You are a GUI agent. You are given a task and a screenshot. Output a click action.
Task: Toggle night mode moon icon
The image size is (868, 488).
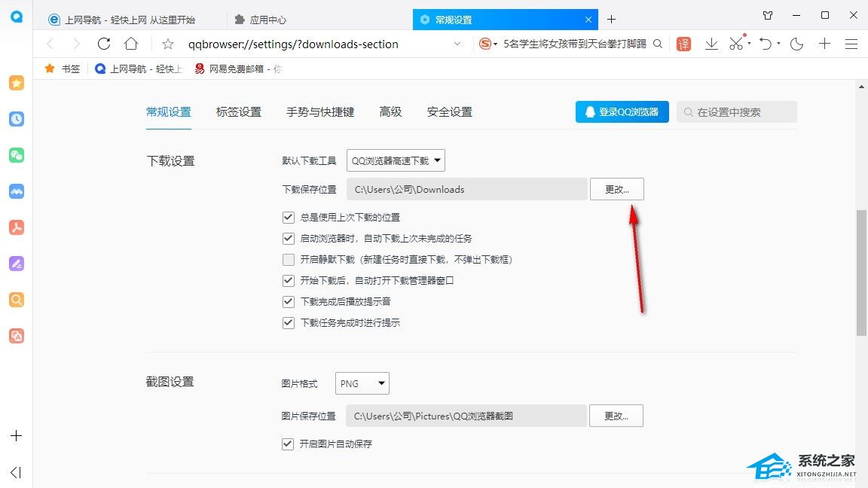[796, 44]
